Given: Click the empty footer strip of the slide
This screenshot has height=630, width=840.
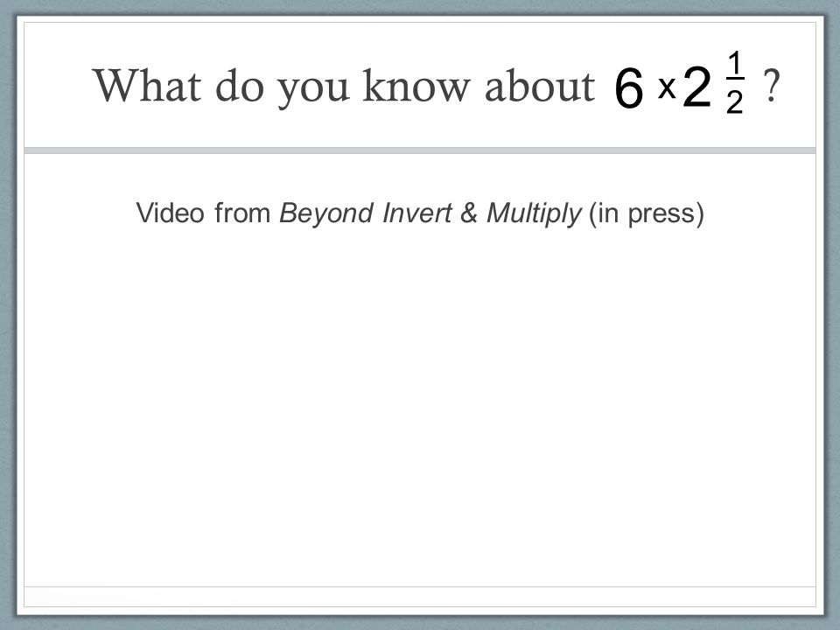Looking at the screenshot, I should [x=420, y=596].
